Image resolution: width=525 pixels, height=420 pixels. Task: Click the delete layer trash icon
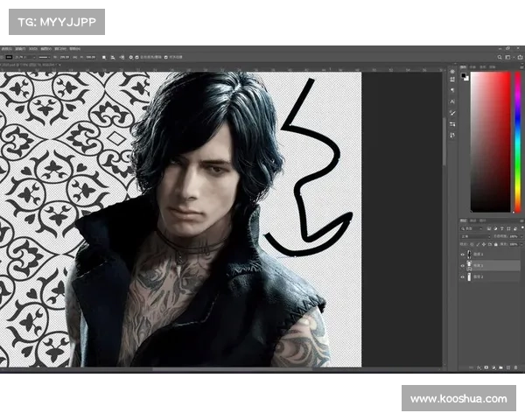coord(517,367)
